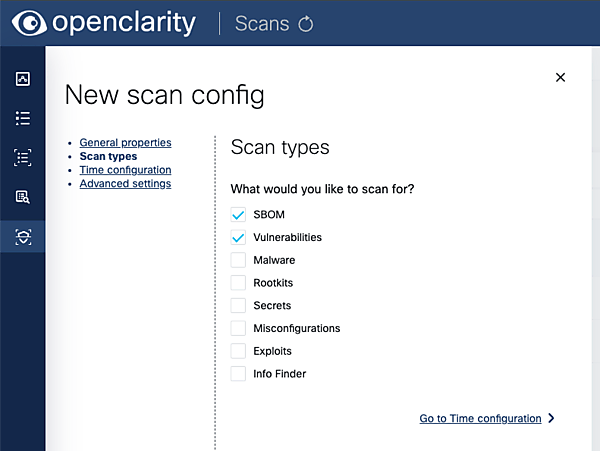The image size is (600, 451).
Task: Uncheck the Vulnerabilities checkbox
Action: pos(238,238)
